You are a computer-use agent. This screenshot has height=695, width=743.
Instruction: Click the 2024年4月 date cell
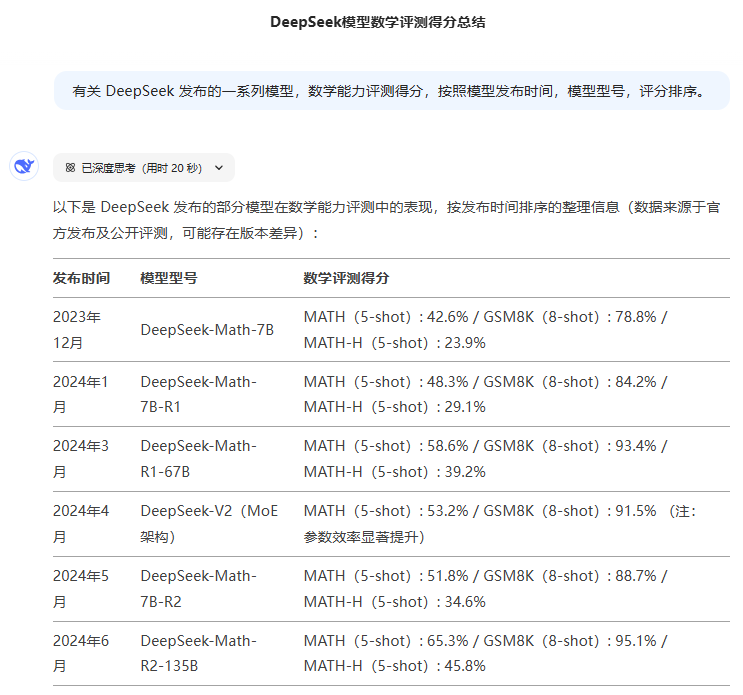click(81, 524)
